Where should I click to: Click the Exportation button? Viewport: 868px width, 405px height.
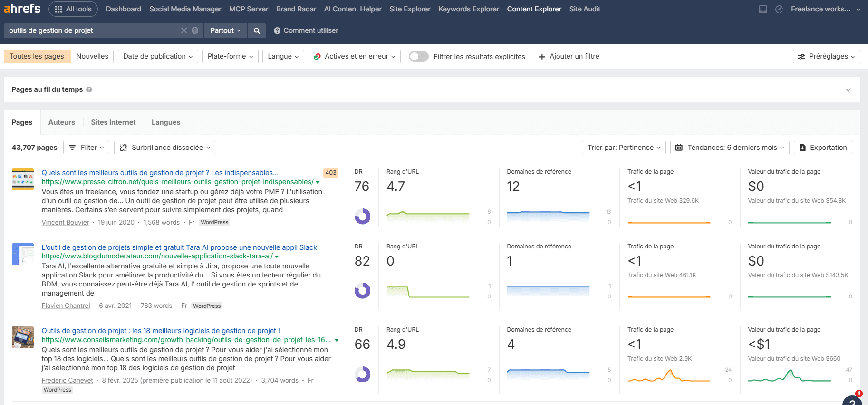[x=823, y=148]
